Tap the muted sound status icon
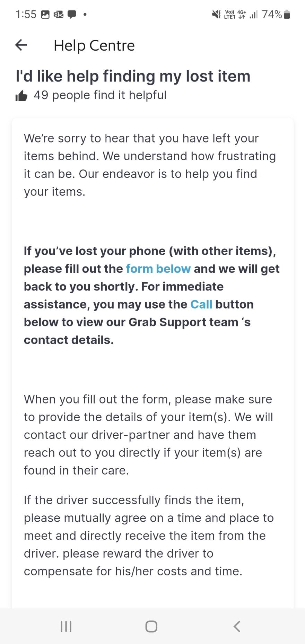 pyautogui.click(x=216, y=14)
